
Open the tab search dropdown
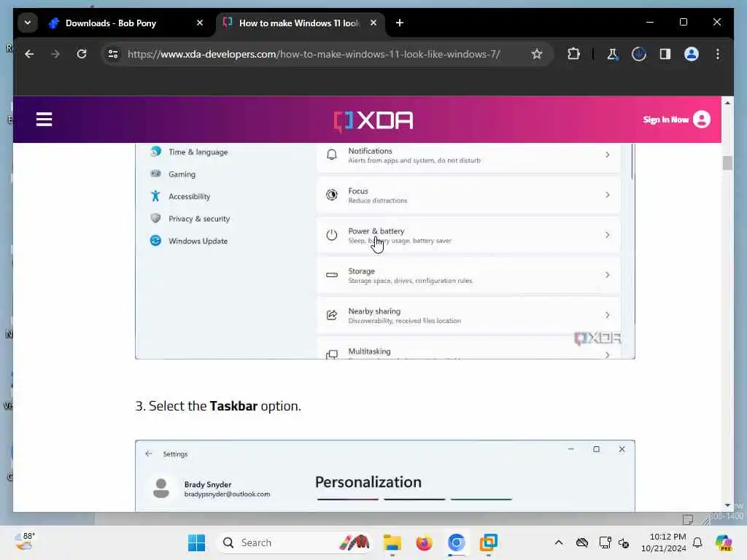(x=28, y=23)
